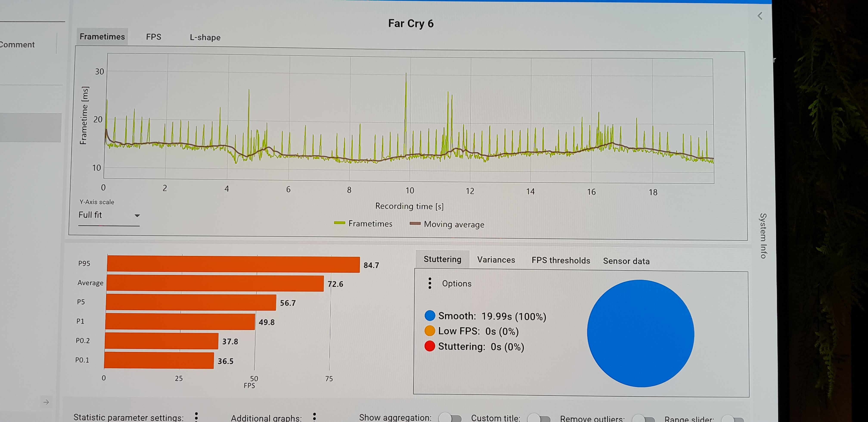Screen dimensions: 868x422
Task: Switch to the Variances tab
Action: 496,259
